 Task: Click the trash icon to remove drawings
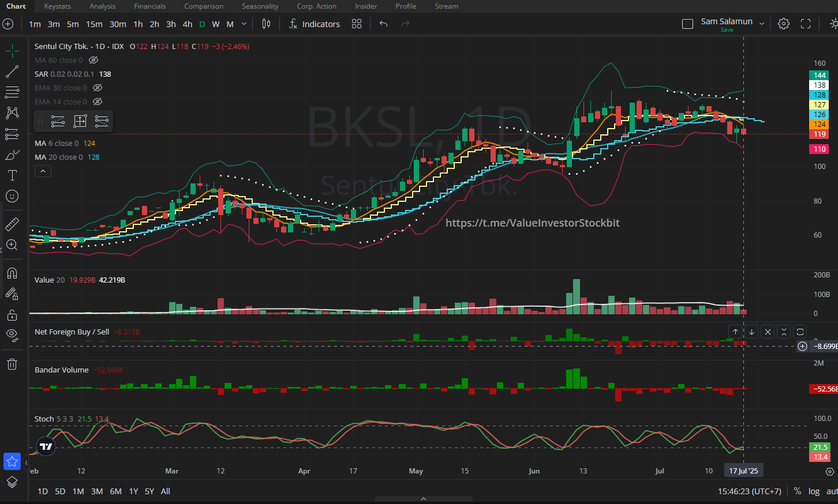(12, 364)
